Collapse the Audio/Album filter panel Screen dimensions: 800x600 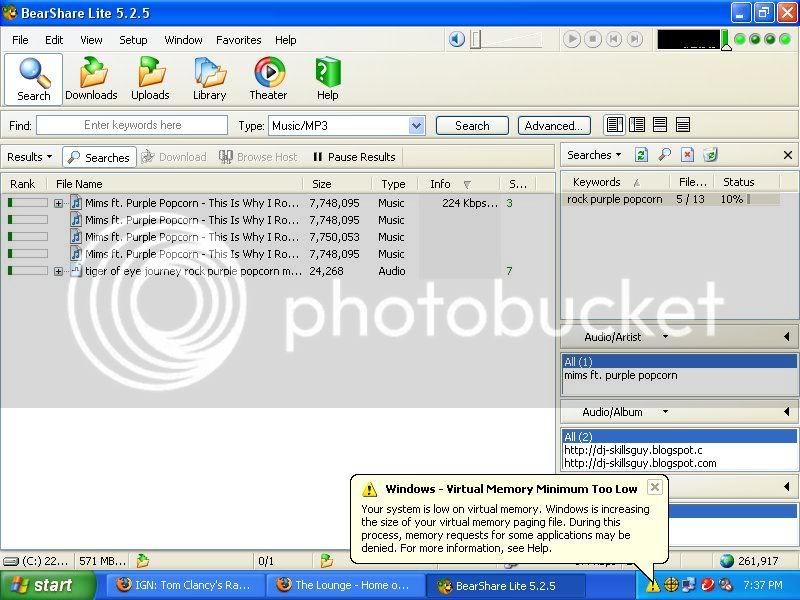pos(787,412)
